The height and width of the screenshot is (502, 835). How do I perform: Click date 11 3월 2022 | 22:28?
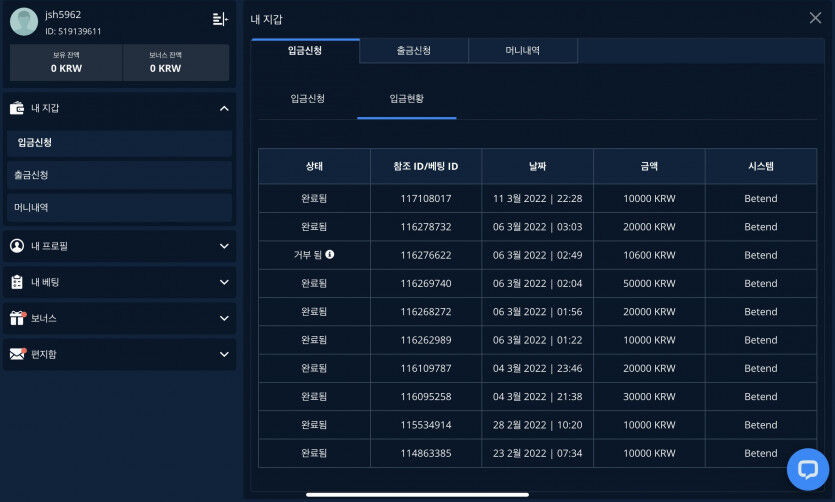coord(537,199)
